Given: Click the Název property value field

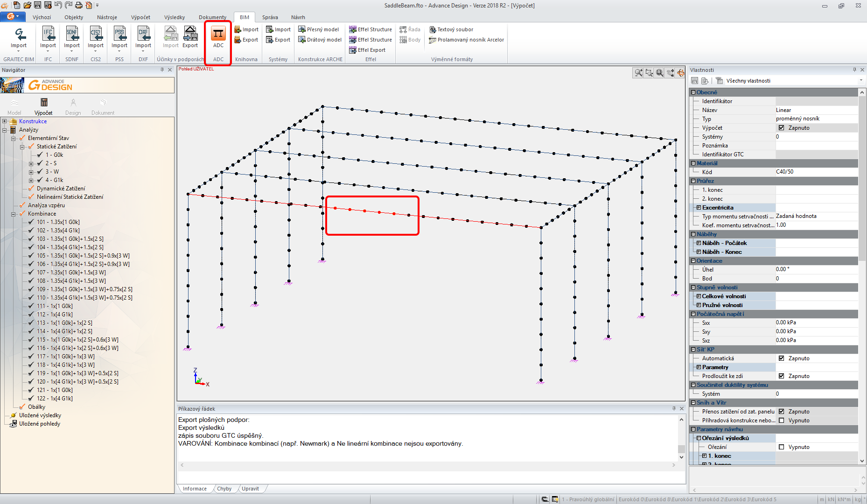Looking at the screenshot, I should tap(816, 110).
